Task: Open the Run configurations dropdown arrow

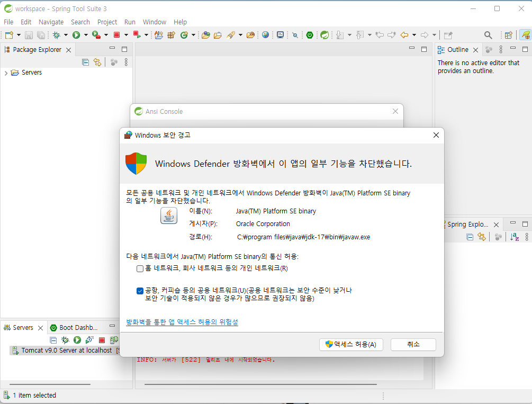Action: 86,35
